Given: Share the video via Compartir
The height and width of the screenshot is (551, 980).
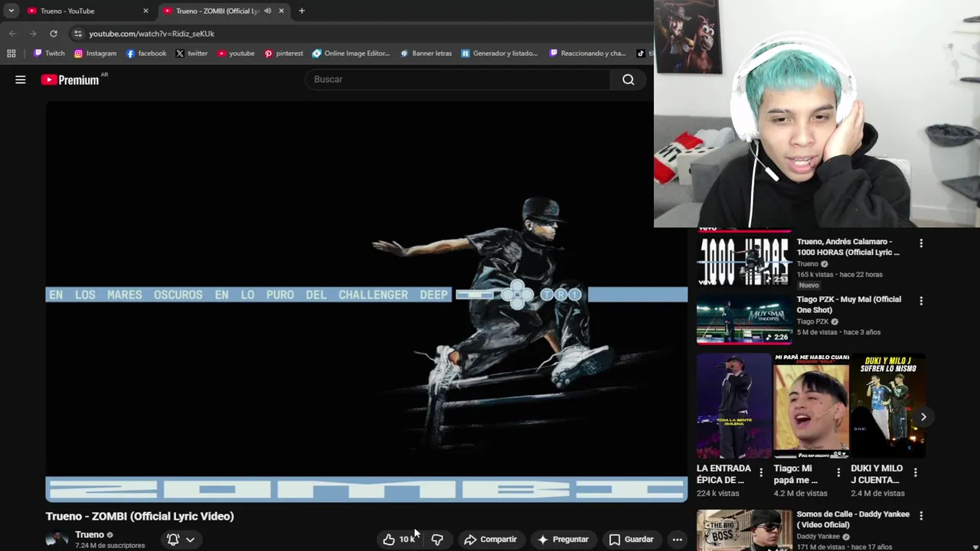Looking at the screenshot, I should tap(490, 540).
